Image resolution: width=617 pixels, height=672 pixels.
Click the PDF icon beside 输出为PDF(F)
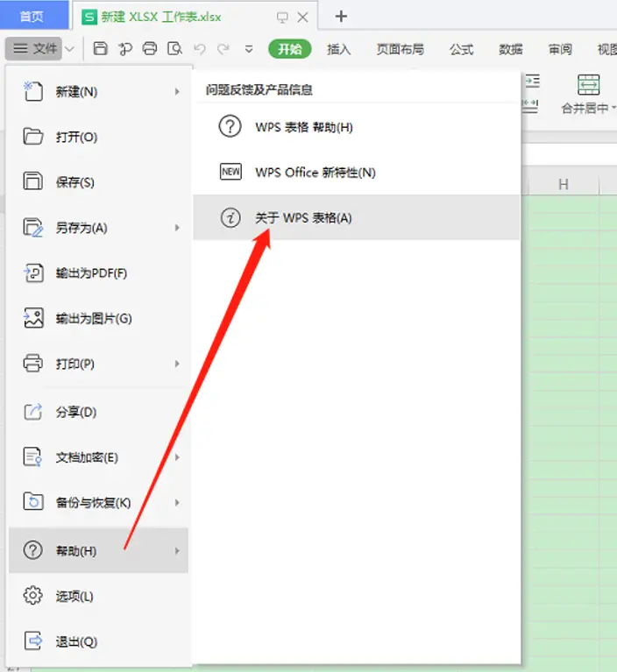pos(33,272)
